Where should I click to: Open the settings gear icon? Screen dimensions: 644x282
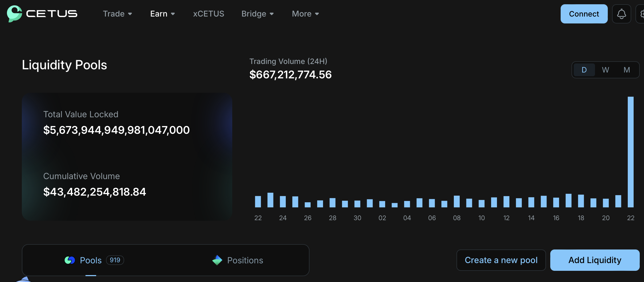pos(642,14)
